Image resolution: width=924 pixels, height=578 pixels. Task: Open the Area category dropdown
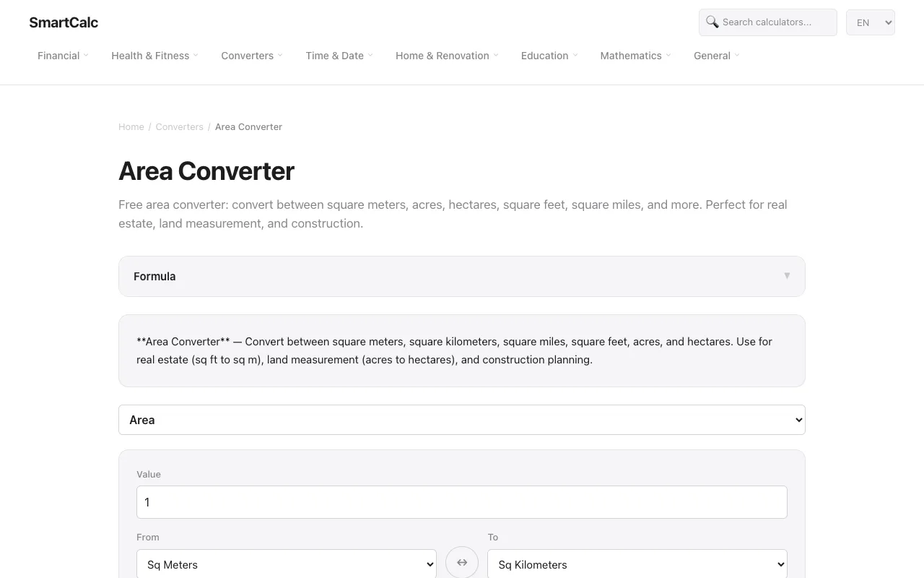pos(462,420)
